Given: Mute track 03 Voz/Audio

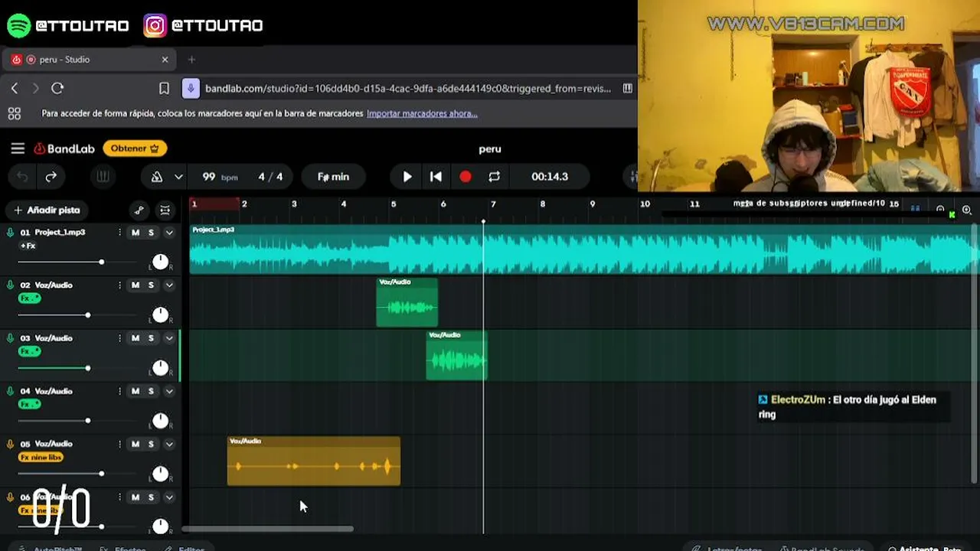Looking at the screenshot, I should (136, 338).
